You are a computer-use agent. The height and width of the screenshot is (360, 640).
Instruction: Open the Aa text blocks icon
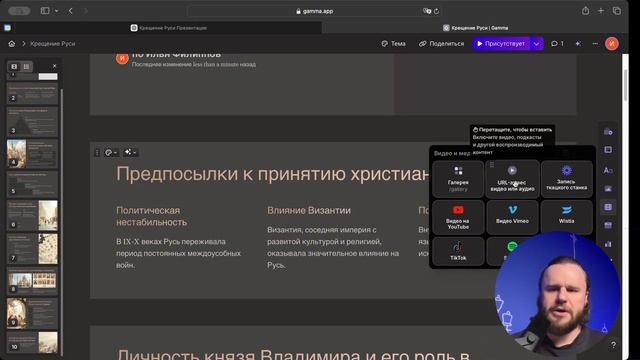(608, 170)
